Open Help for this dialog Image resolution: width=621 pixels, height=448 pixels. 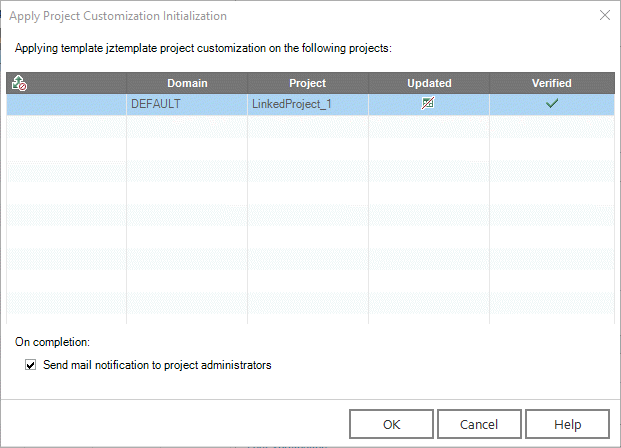567,424
